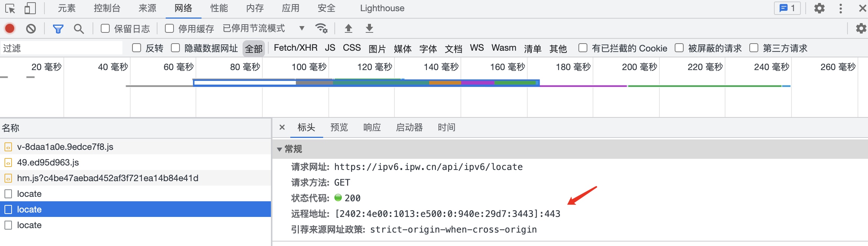Enable the 保留日志 checkbox
This screenshot has height=246, width=868.
click(x=105, y=28)
